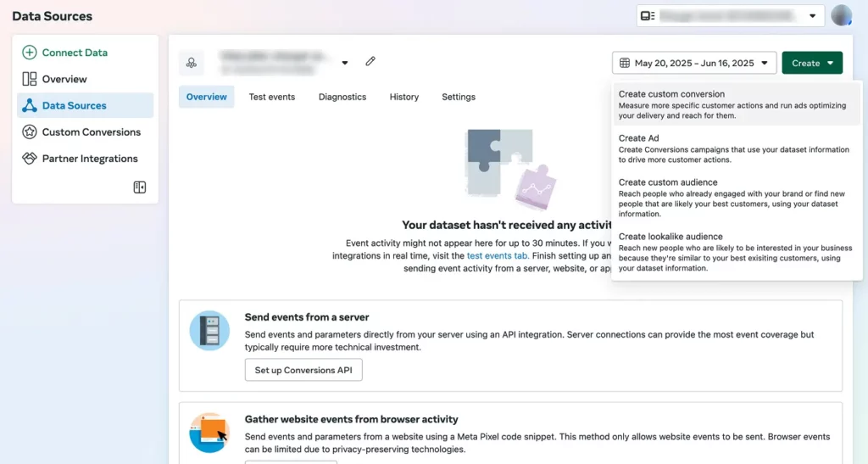This screenshot has width=868, height=464.
Task: Click the browser activity illustration icon
Action: point(209,433)
